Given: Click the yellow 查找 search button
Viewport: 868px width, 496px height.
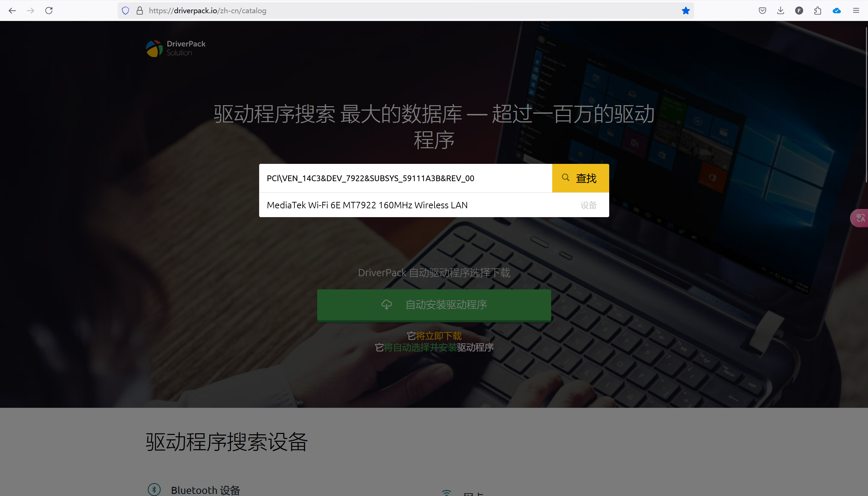Looking at the screenshot, I should tap(581, 178).
